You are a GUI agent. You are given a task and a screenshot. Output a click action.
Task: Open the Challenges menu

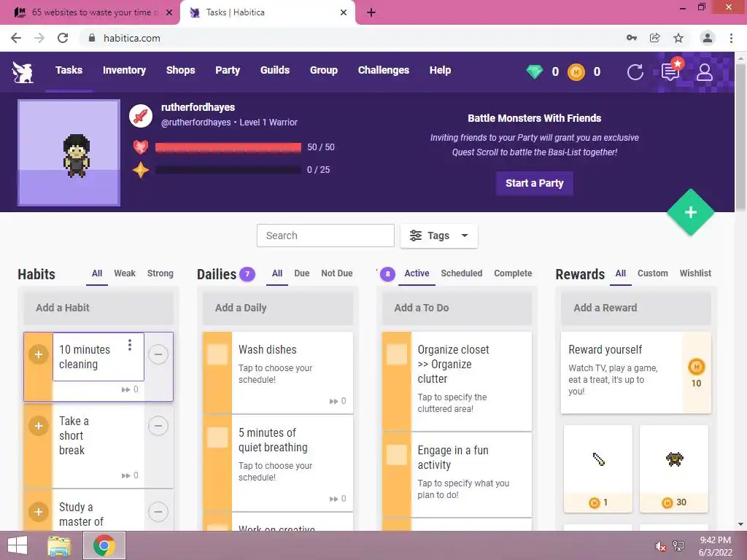(x=384, y=71)
